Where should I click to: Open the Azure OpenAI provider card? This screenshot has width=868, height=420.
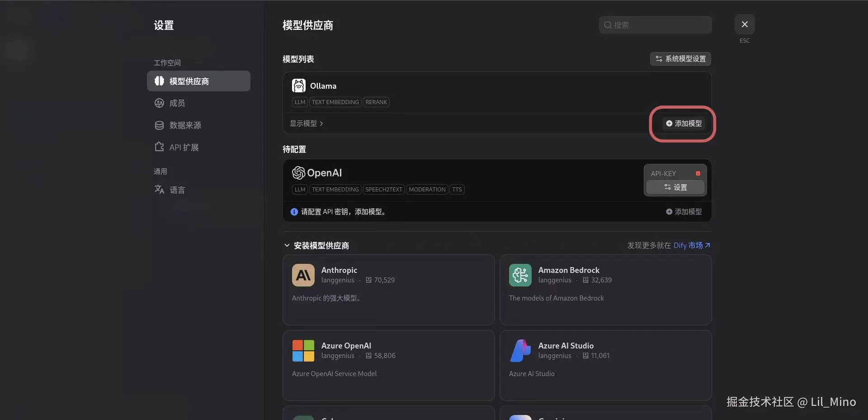[389, 365]
